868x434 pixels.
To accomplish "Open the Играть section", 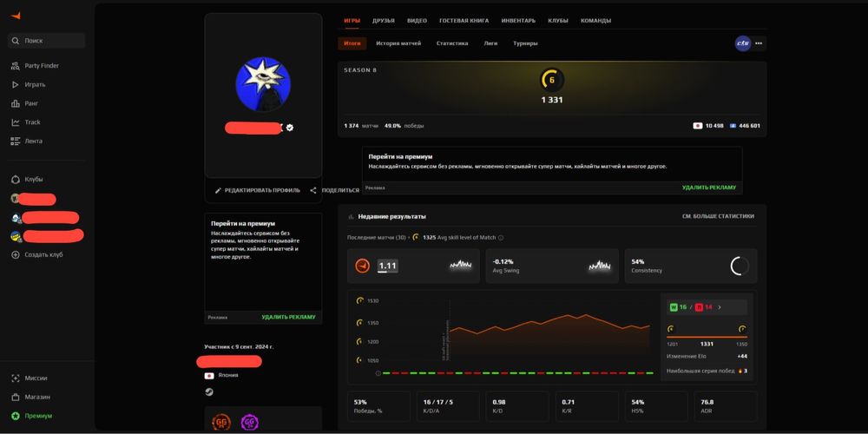I will (x=29, y=85).
